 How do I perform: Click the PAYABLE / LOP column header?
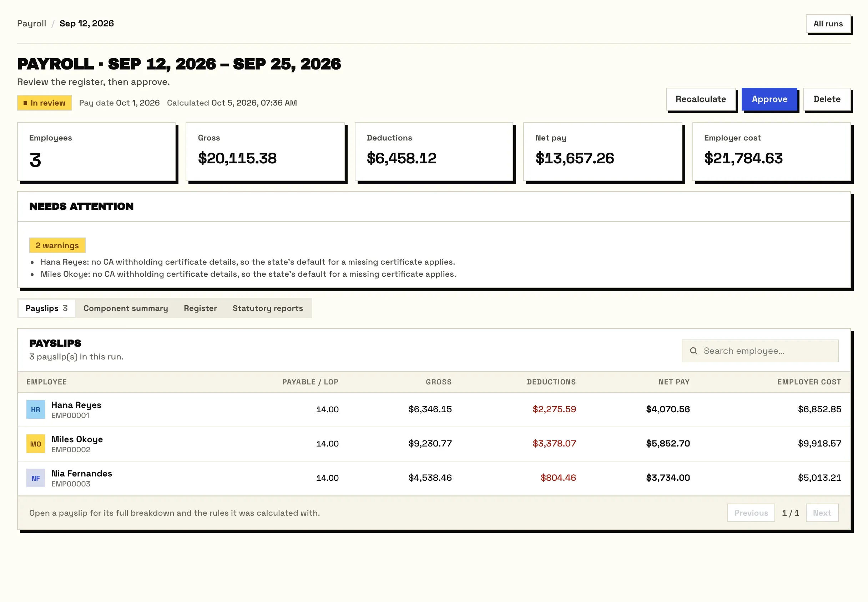point(310,382)
